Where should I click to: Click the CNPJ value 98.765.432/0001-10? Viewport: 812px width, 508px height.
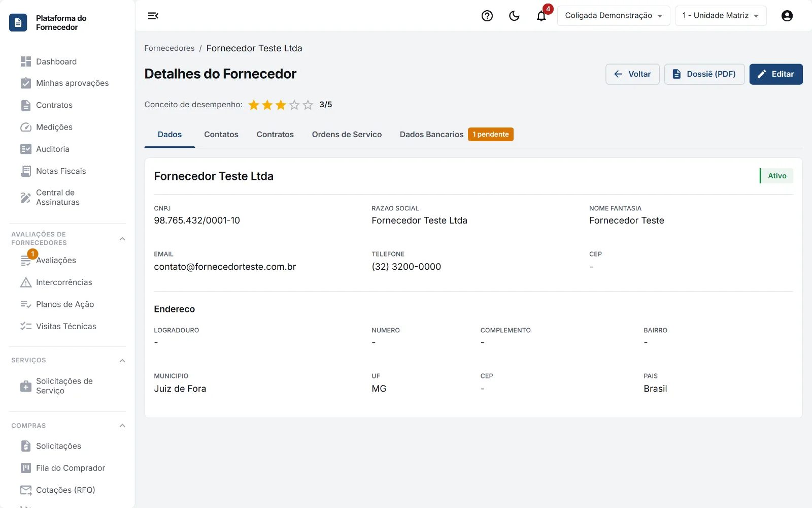tap(197, 220)
